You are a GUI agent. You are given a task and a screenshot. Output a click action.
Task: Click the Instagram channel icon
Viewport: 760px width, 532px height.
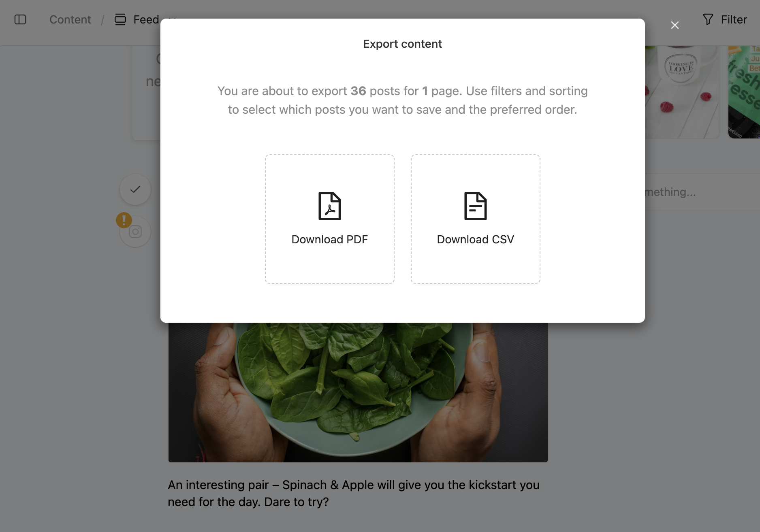[x=135, y=232]
